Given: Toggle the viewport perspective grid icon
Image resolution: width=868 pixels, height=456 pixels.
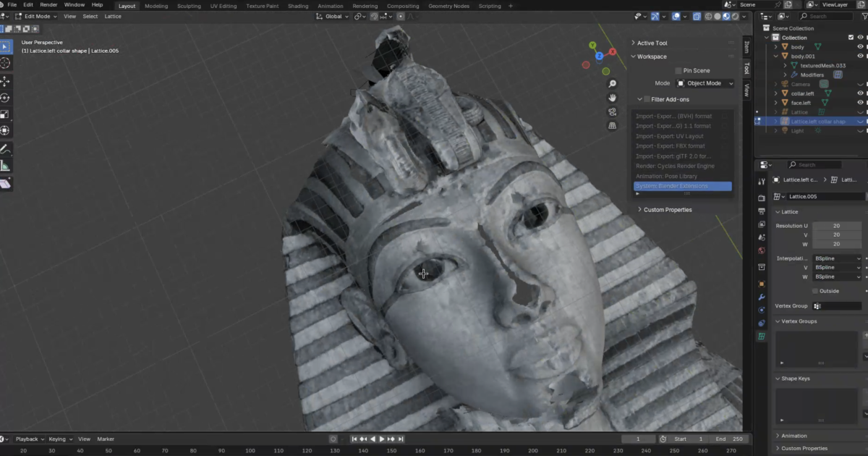Looking at the screenshot, I should click(x=612, y=125).
